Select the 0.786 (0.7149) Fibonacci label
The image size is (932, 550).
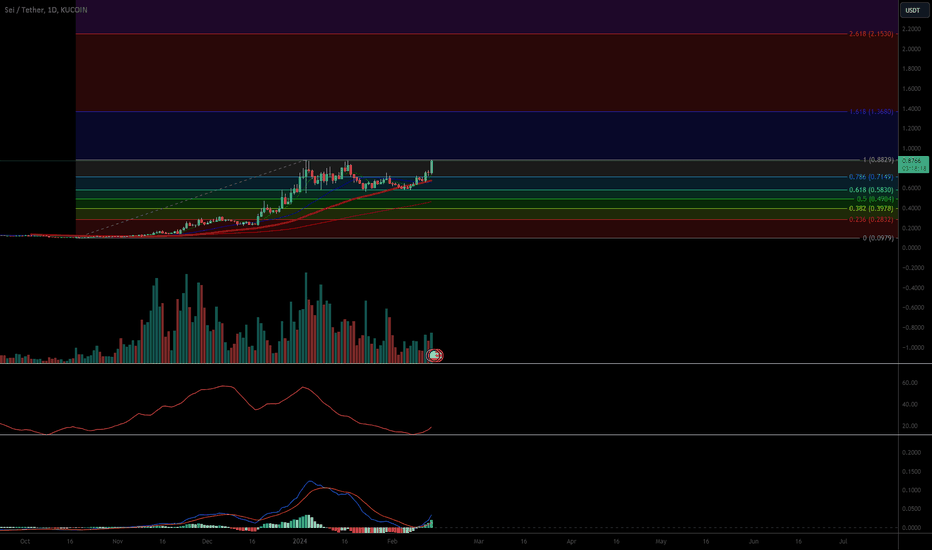(871, 177)
